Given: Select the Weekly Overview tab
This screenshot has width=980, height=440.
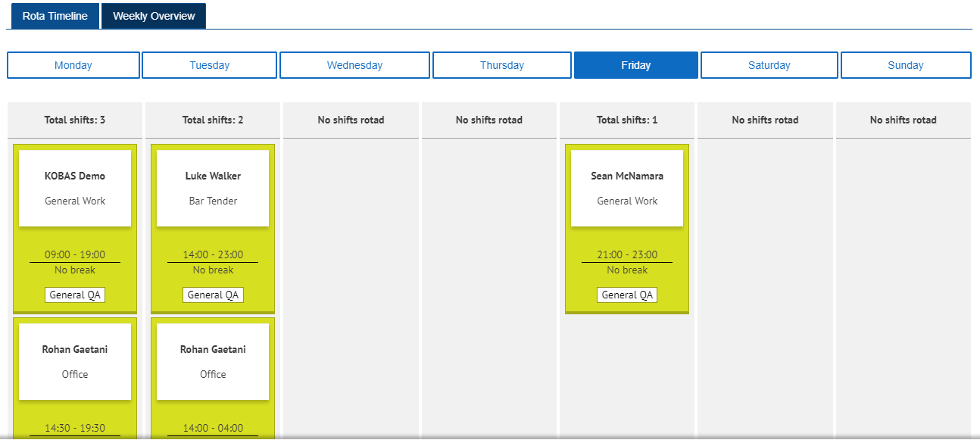Looking at the screenshot, I should pos(153,15).
